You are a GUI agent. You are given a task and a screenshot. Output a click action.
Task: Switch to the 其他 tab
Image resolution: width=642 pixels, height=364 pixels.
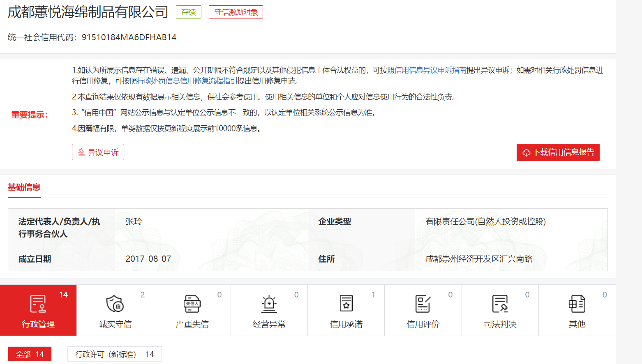(x=577, y=310)
